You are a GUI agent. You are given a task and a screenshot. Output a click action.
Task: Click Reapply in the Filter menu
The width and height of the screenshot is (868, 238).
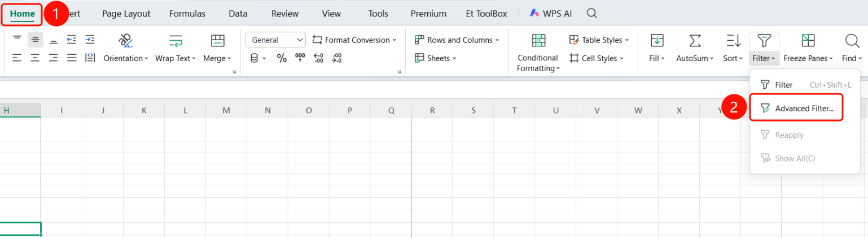click(x=805, y=135)
